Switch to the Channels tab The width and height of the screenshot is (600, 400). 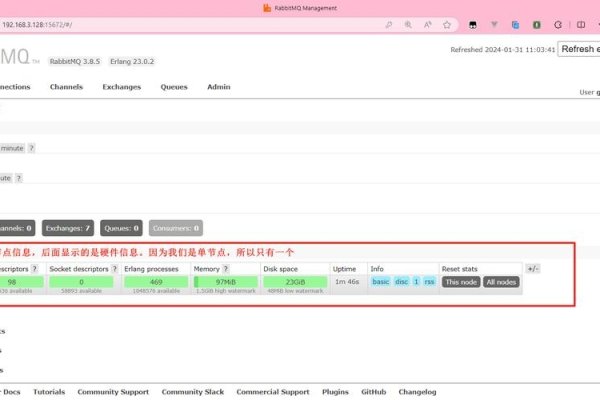(66, 87)
